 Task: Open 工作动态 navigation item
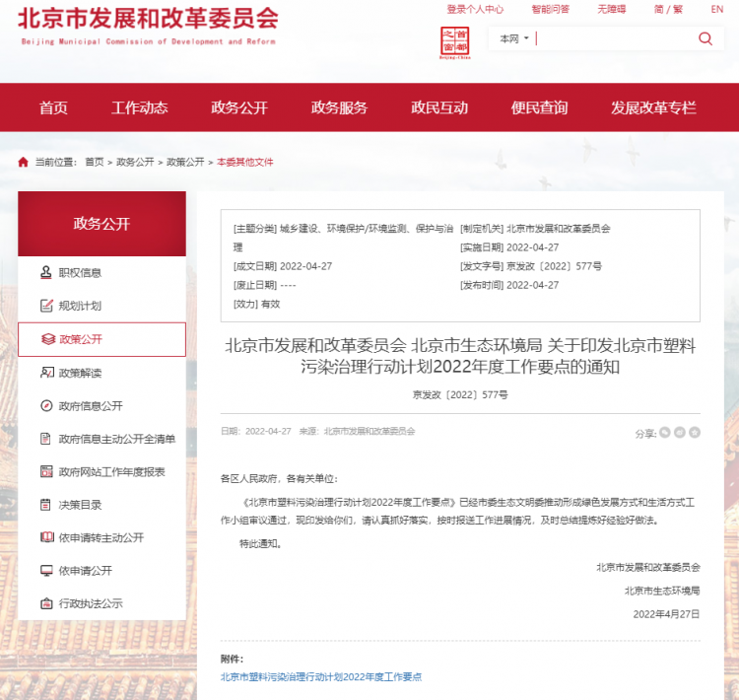coord(140,107)
